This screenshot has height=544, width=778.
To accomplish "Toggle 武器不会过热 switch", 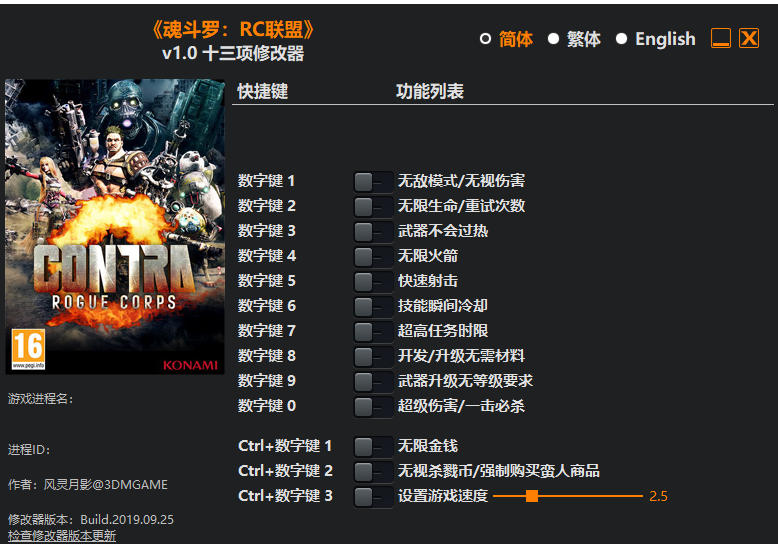I will (373, 231).
